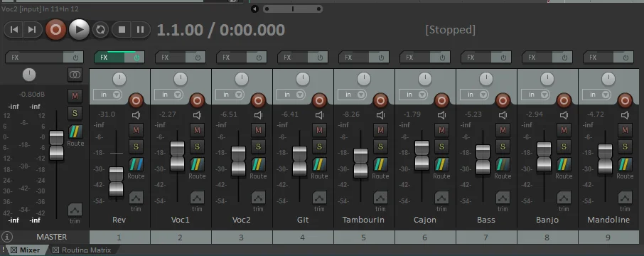The width and height of the screenshot is (644, 256).
Task: Toggle record monitoring speaker on Banjo
Action: pyautogui.click(x=564, y=115)
